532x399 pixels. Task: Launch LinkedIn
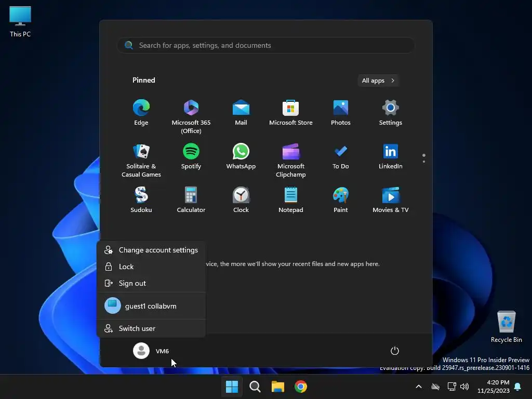tap(391, 156)
